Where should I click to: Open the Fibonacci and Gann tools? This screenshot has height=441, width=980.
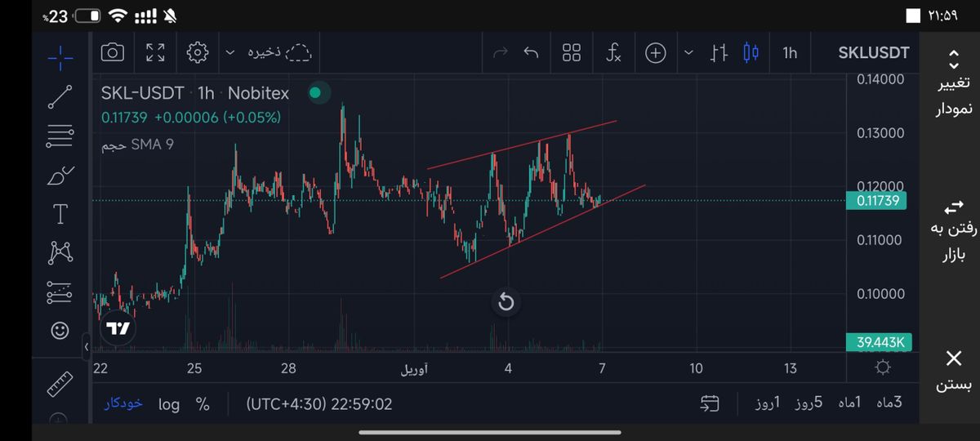[x=60, y=136]
